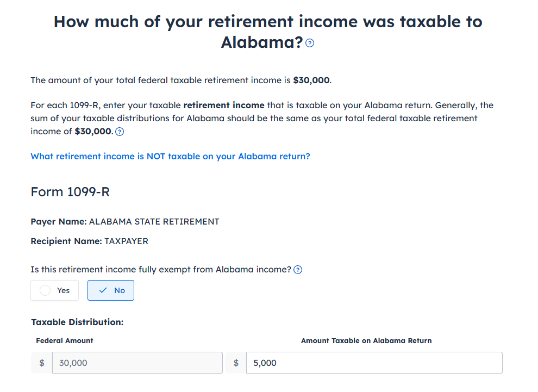Open help icon beside the Alabama heading
The width and height of the screenshot is (538, 392).
click(310, 43)
